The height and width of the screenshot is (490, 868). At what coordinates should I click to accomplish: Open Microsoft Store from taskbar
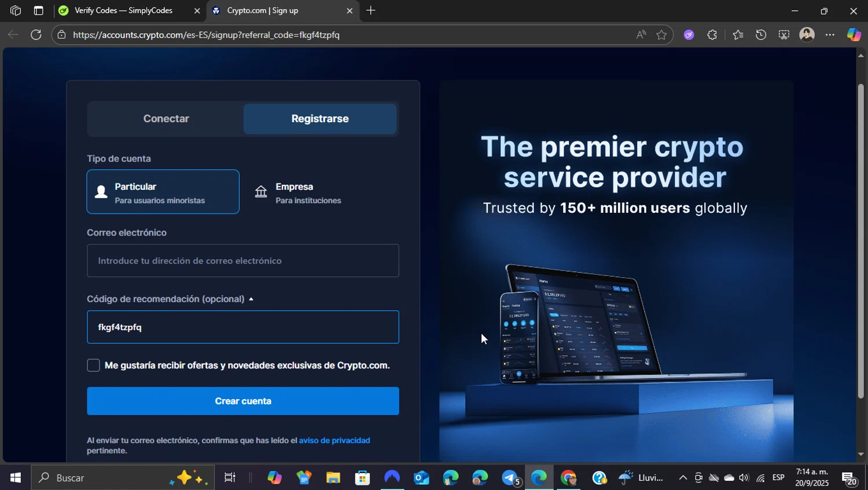tap(362, 478)
